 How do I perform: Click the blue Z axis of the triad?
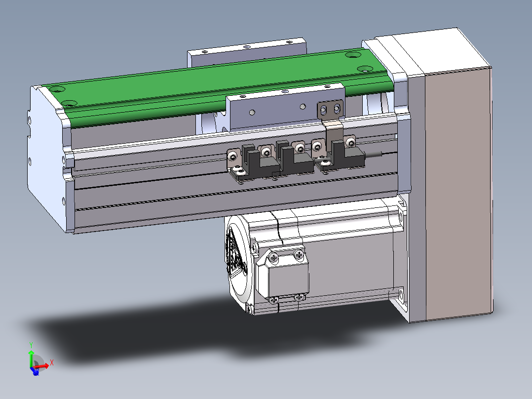click(x=36, y=371)
